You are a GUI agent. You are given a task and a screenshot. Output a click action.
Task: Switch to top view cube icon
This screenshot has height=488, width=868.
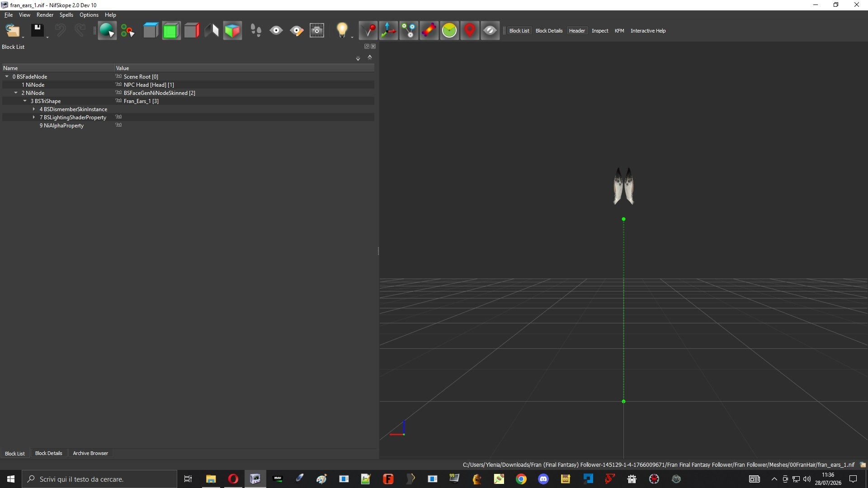click(x=151, y=31)
